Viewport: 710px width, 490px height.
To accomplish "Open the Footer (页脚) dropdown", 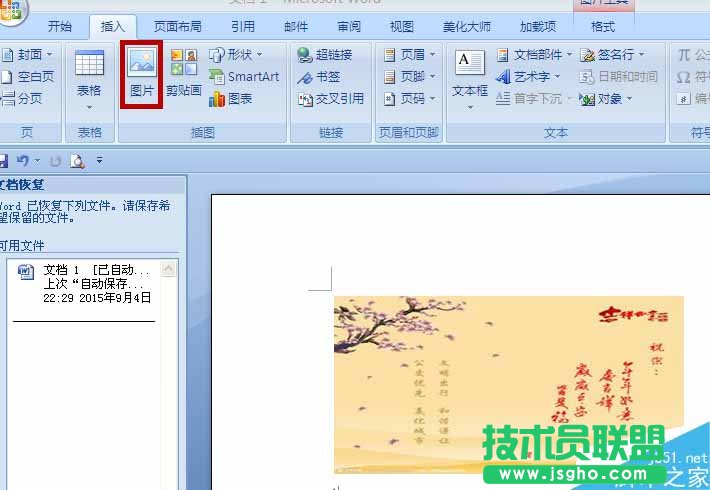I will point(409,77).
